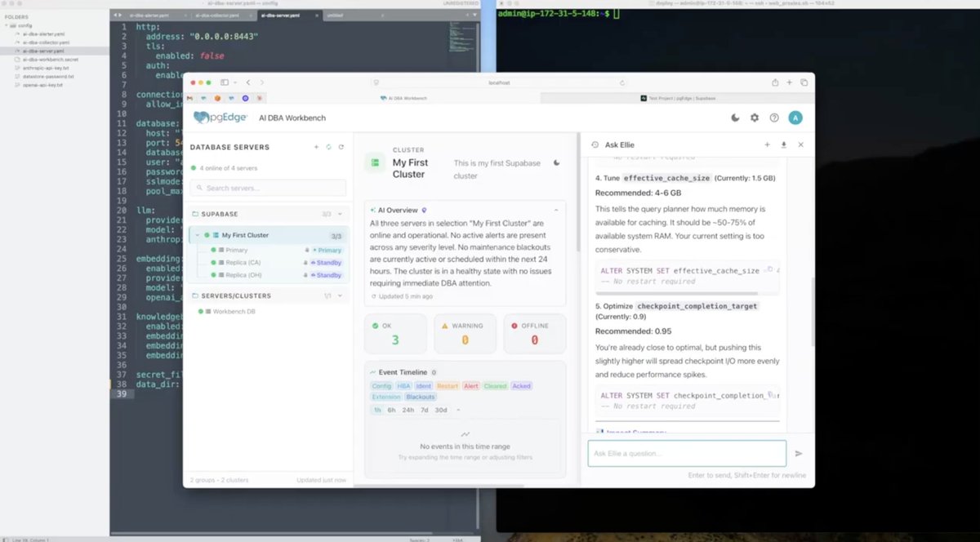Image resolution: width=980 pixels, height=542 pixels.
Task: Click the Search servers field
Action: (268, 188)
